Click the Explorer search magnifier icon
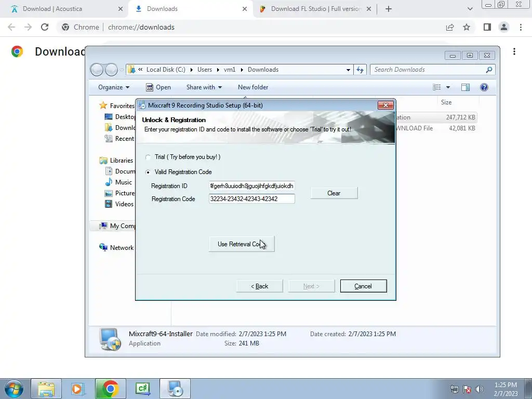 coord(489,70)
